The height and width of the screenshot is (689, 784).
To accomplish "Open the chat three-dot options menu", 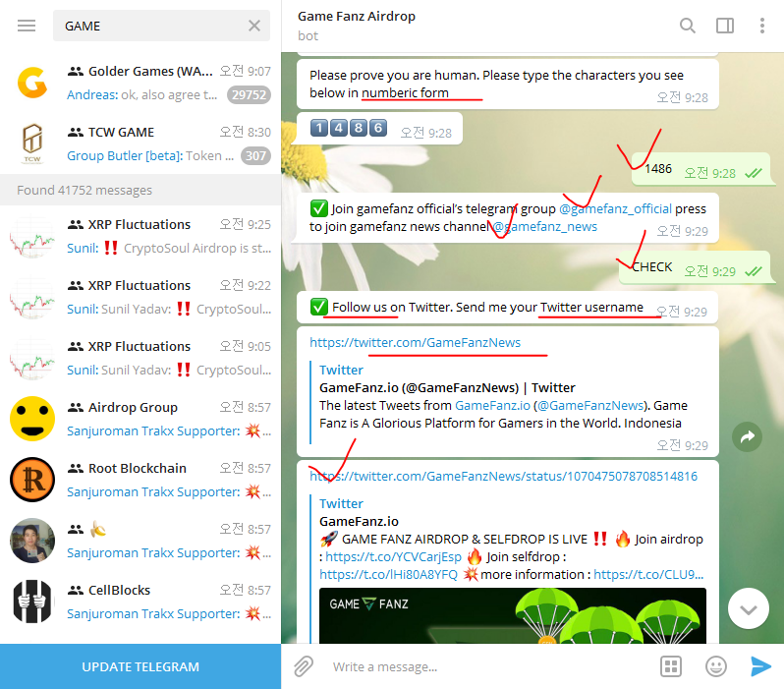I will (x=762, y=26).
